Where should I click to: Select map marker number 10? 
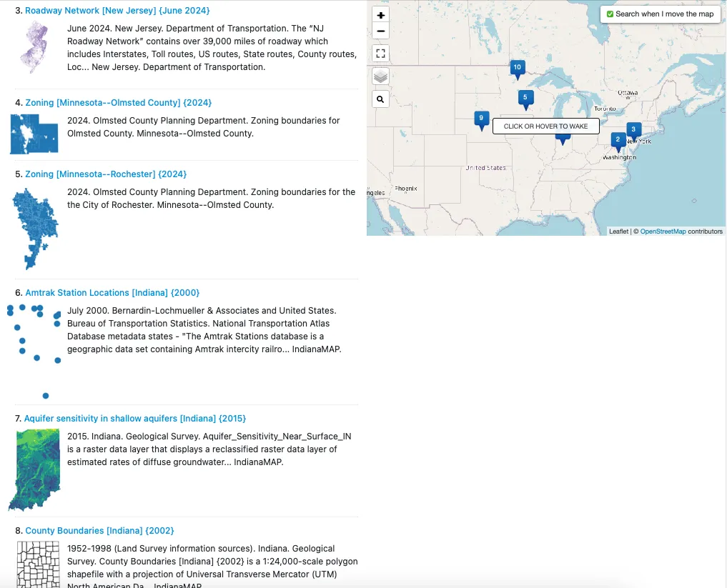pyautogui.click(x=518, y=68)
